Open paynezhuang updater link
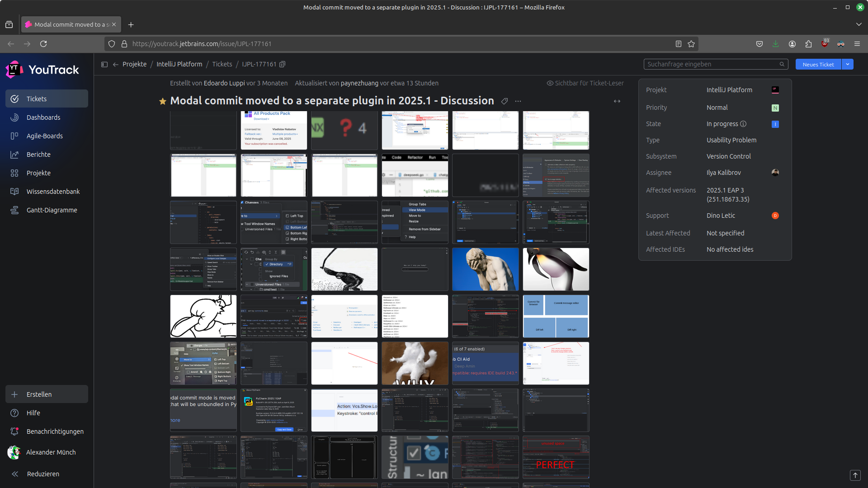The width and height of the screenshot is (868, 488). 359,83
